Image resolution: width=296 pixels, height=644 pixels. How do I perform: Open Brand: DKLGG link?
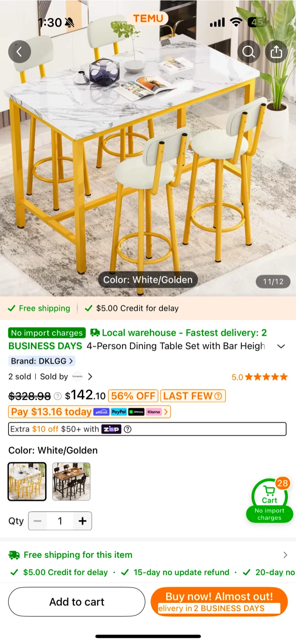pyautogui.click(x=42, y=361)
